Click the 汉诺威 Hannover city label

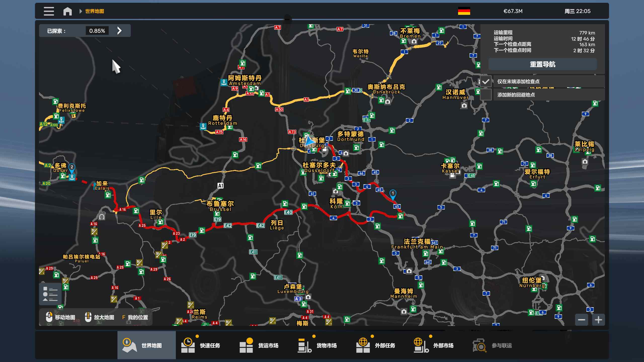(x=456, y=95)
